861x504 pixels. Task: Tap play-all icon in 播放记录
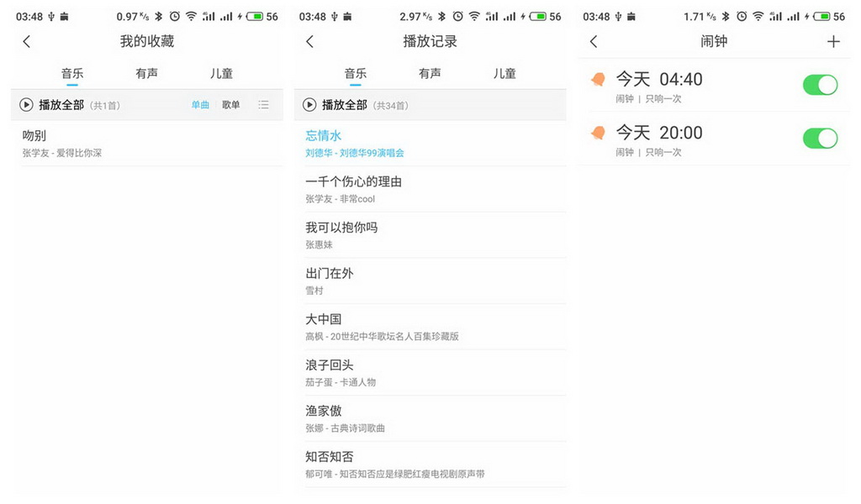pos(309,105)
